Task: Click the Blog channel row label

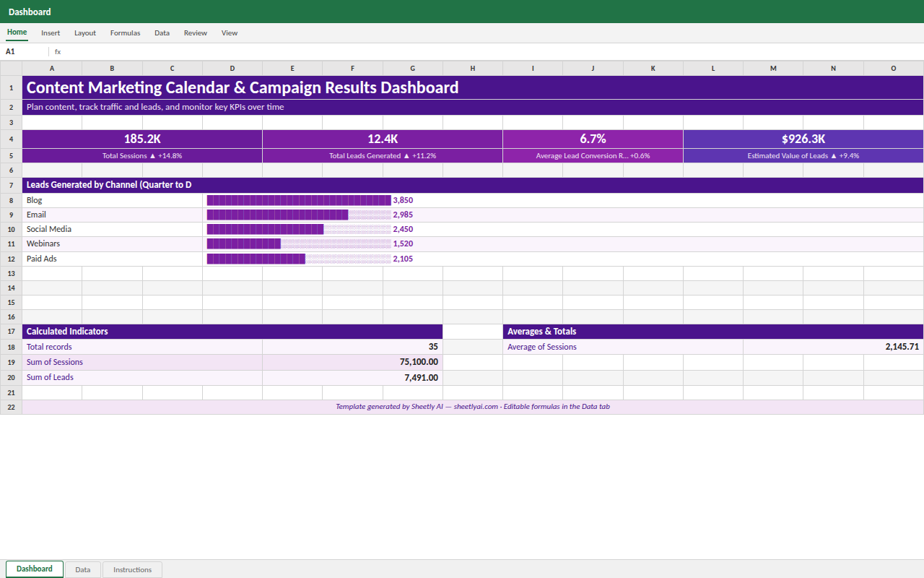Action: (x=113, y=200)
